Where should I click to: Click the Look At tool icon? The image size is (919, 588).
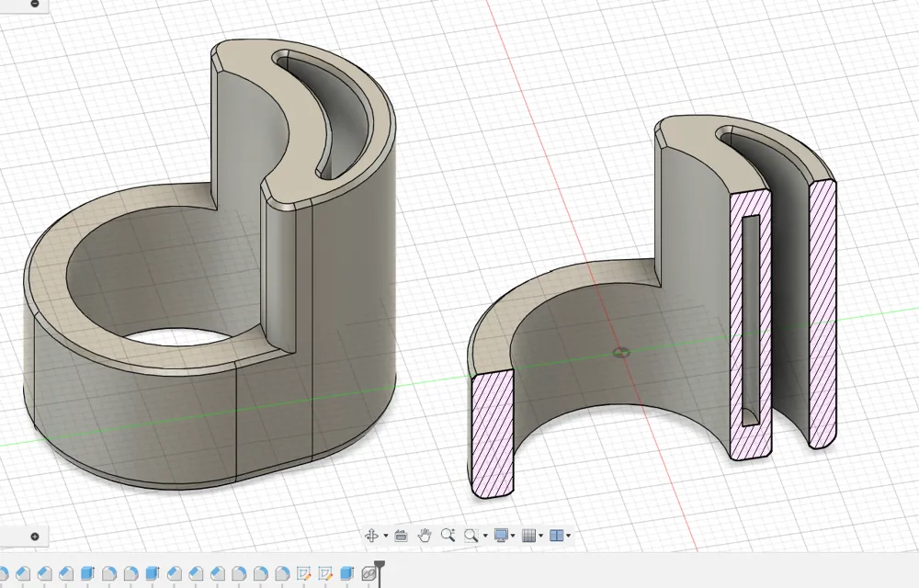[x=401, y=536]
